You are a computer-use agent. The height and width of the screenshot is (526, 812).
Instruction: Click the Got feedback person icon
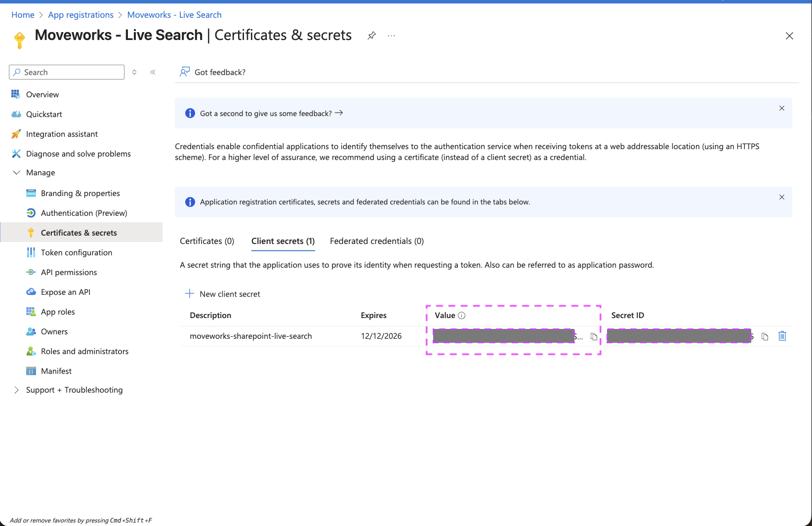185,72
